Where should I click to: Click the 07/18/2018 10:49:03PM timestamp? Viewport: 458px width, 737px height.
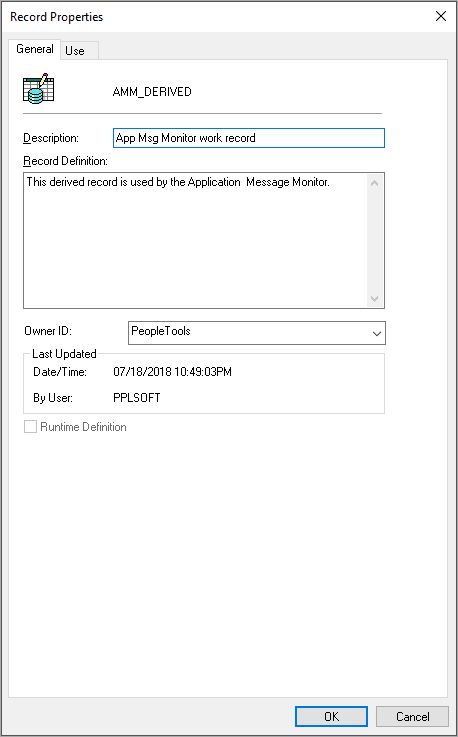(x=173, y=372)
